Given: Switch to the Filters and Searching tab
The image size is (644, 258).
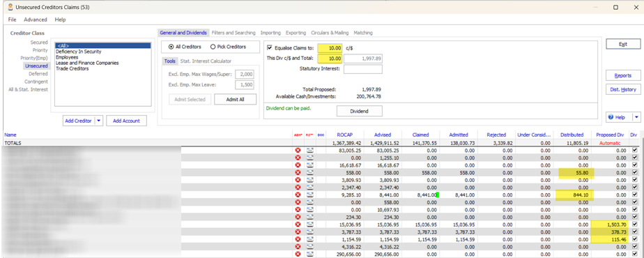Looking at the screenshot, I should tap(233, 33).
